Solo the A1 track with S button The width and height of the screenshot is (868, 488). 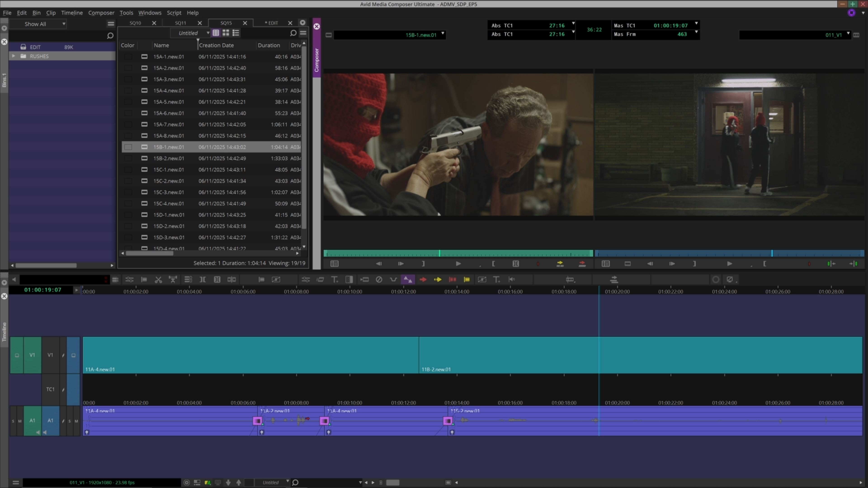point(70,421)
